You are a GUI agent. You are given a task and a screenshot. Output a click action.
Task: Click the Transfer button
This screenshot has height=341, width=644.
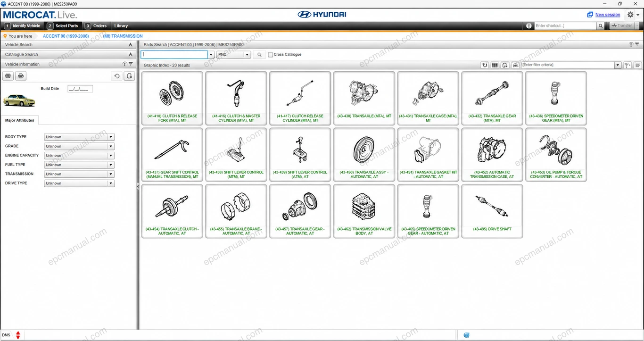(622, 26)
